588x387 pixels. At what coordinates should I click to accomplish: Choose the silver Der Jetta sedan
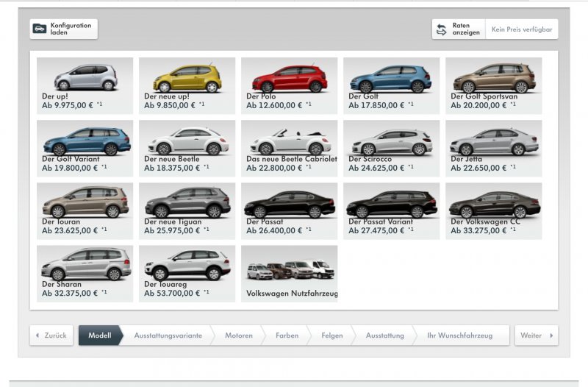[493, 149]
